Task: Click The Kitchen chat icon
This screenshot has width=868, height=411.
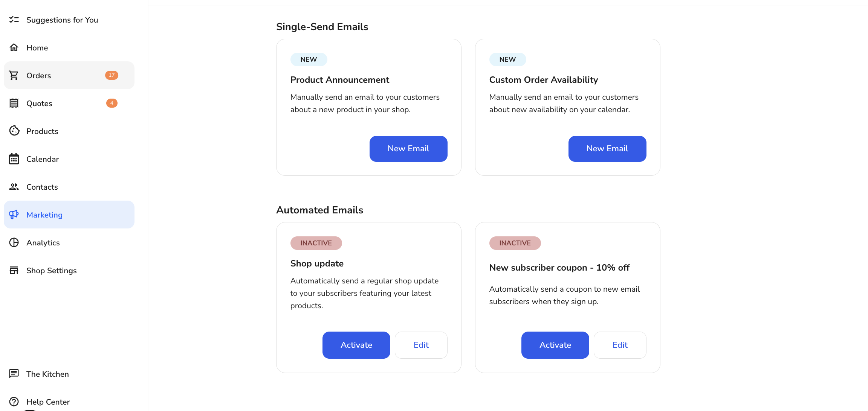Action: point(14,374)
